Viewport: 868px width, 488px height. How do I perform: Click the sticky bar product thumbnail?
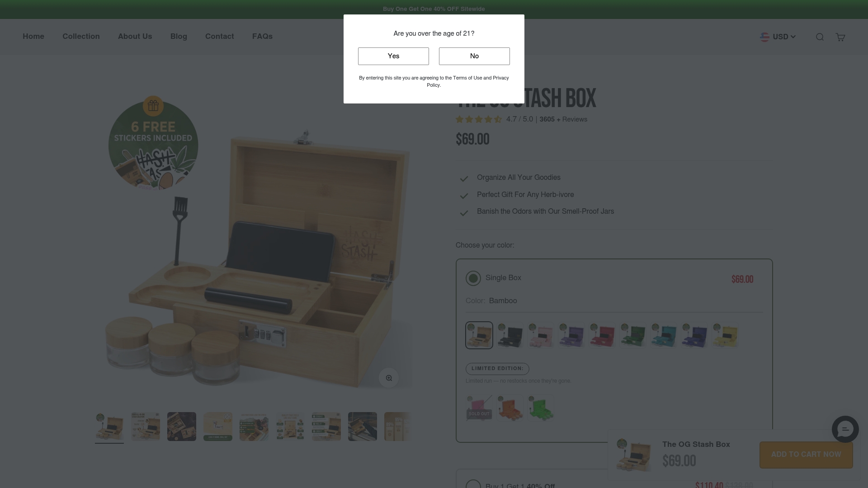634,455
